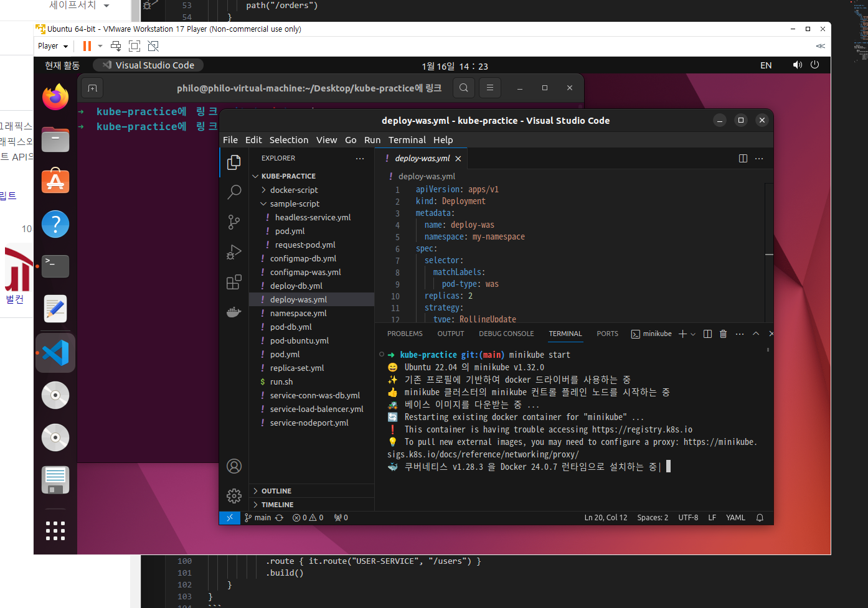Viewport: 868px width, 608px height.
Task: Search in the terminal window header
Action: [x=464, y=88]
